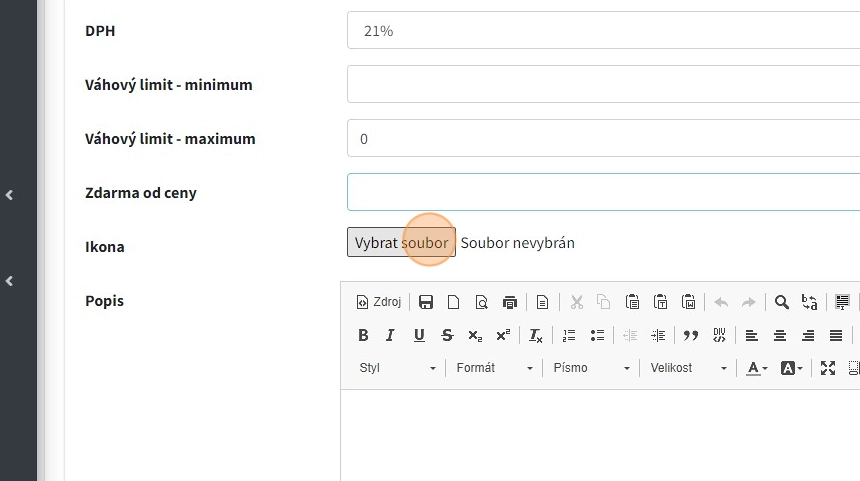Toggle Bold formatting
This screenshot has width=860, height=481.
(x=363, y=335)
